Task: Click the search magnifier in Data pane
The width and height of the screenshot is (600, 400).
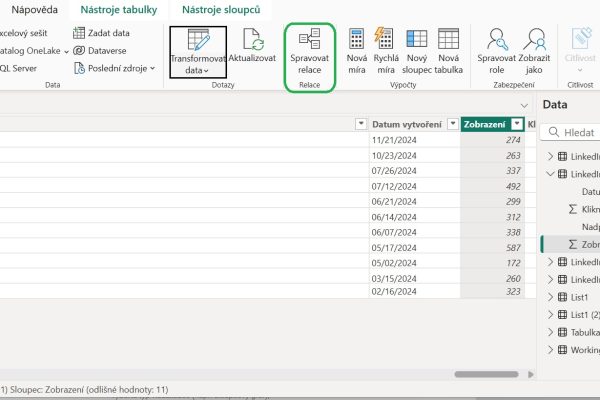Action: tap(553, 132)
